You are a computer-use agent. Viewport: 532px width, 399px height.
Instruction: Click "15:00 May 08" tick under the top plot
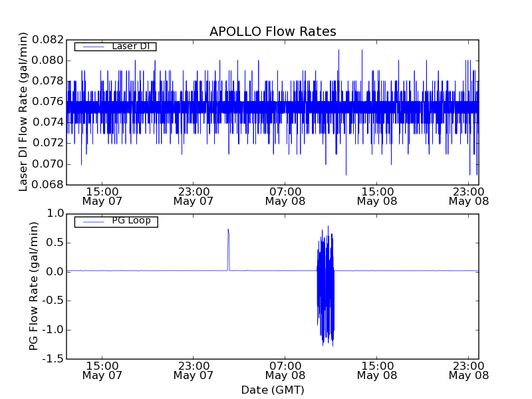(377, 195)
